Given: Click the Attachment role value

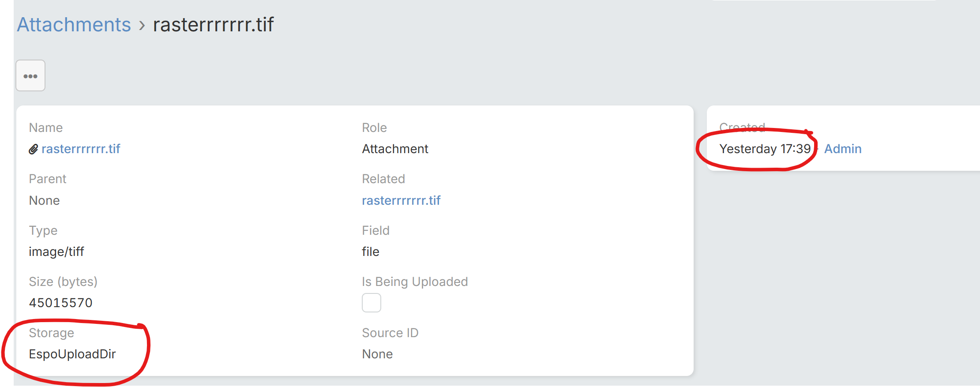Looking at the screenshot, I should [395, 149].
